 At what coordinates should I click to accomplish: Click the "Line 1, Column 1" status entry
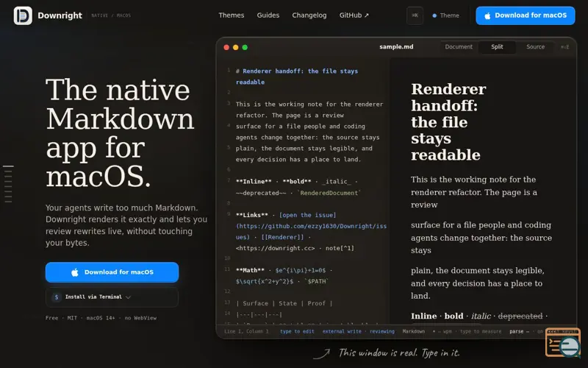coord(246,331)
